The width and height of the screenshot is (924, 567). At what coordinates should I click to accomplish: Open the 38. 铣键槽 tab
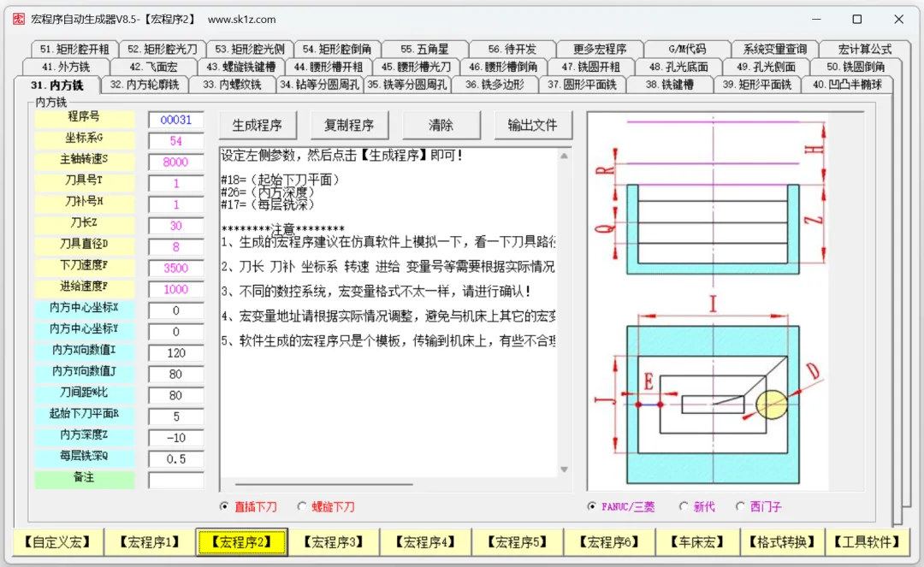tap(670, 85)
